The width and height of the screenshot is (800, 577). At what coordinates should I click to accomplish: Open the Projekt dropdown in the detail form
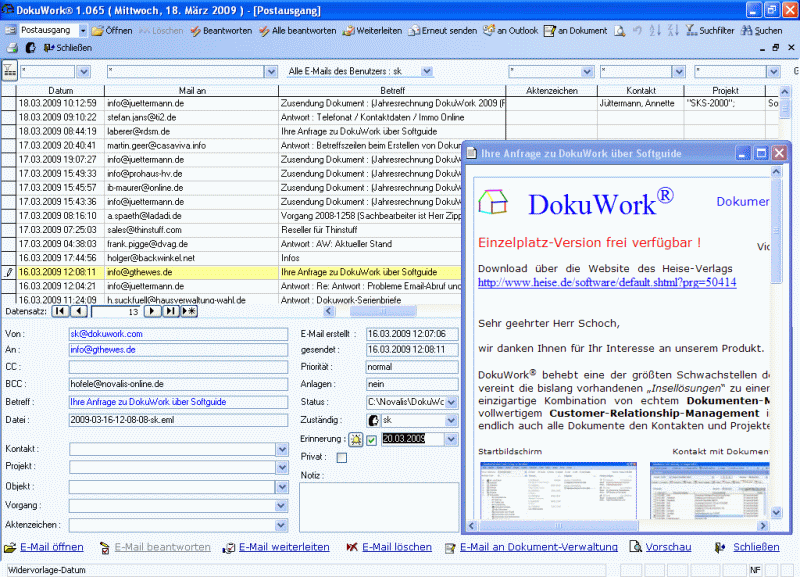282,467
